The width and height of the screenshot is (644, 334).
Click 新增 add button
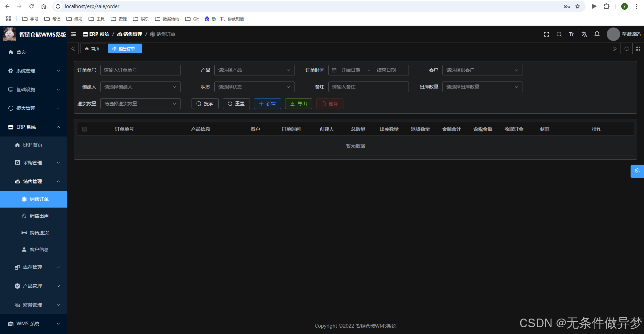[x=267, y=104]
